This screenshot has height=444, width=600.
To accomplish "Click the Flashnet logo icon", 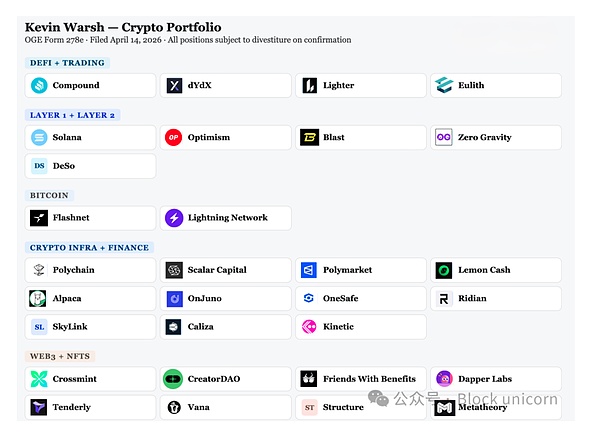I will (39, 218).
